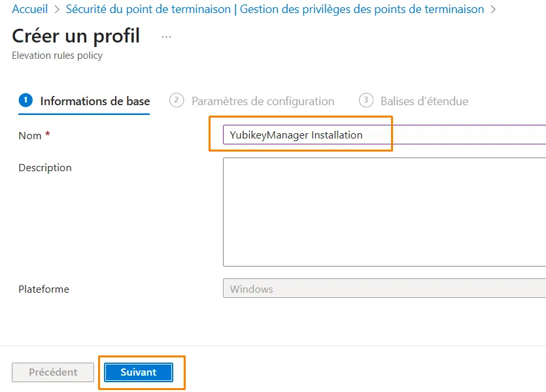This screenshot has width=546, height=392.
Task: Click the Créer un profil page title
Action: pos(75,37)
